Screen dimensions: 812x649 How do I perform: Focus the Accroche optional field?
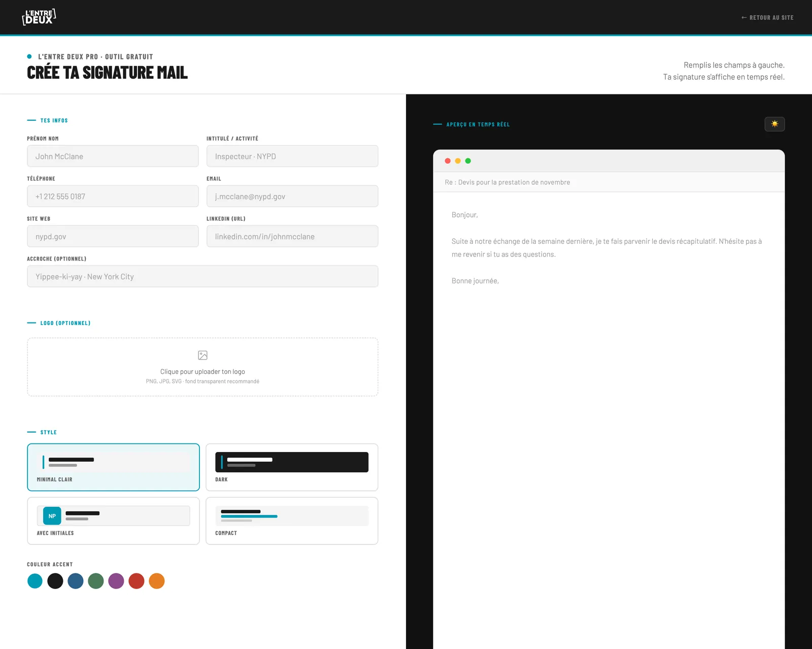click(202, 276)
